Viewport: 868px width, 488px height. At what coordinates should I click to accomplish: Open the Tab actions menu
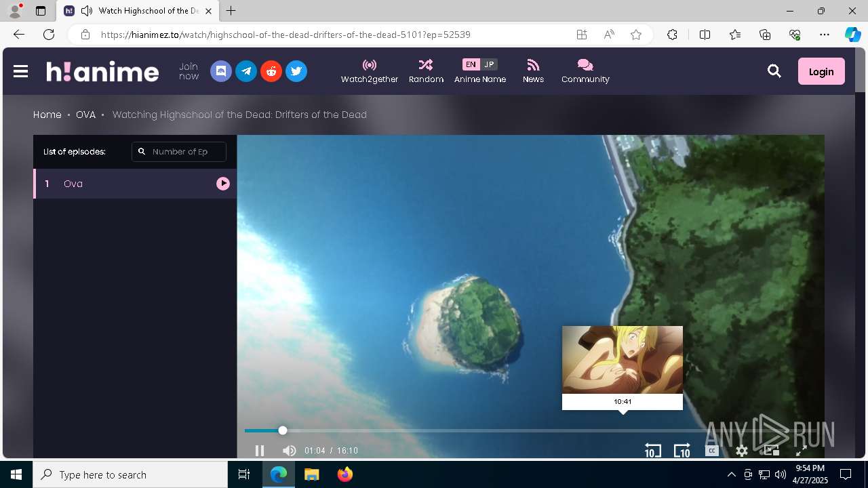41,11
